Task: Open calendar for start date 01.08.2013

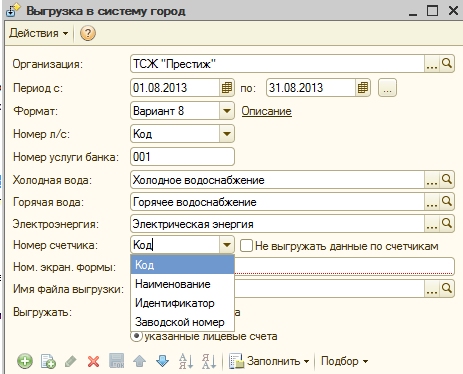Action: point(227,88)
